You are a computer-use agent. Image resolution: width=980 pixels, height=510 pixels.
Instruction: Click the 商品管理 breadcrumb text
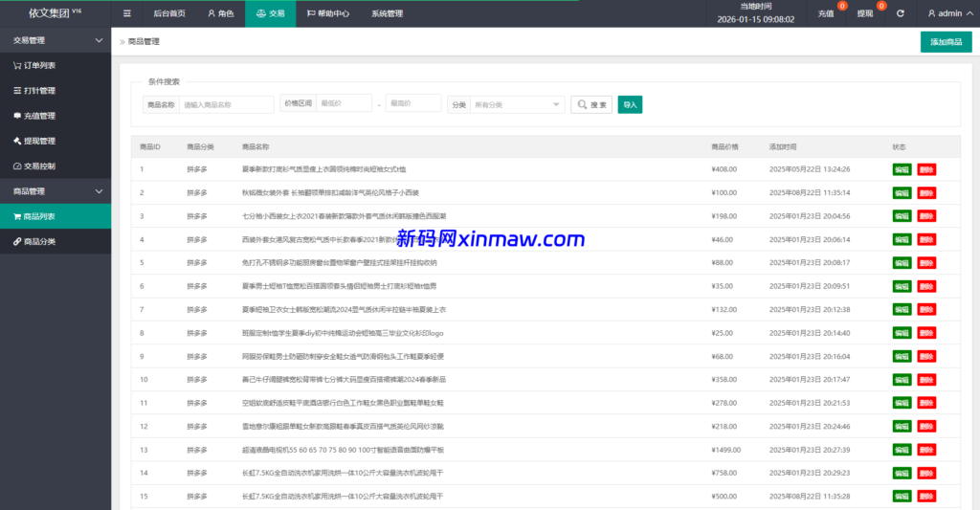[144, 41]
